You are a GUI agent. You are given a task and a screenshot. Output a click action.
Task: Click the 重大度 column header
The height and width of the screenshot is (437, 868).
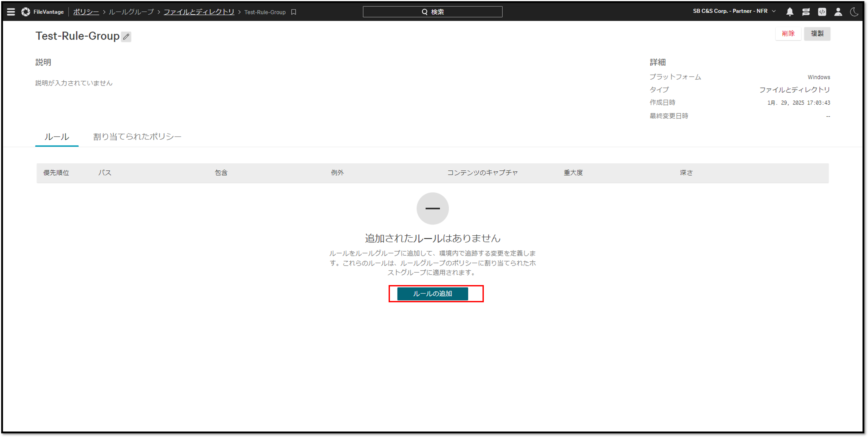pos(573,173)
